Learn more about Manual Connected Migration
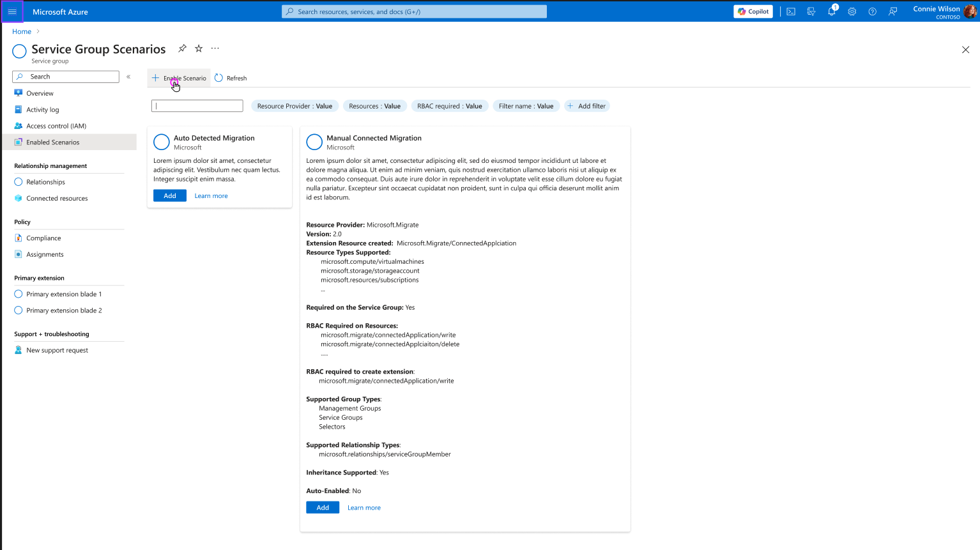 [364, 508]
